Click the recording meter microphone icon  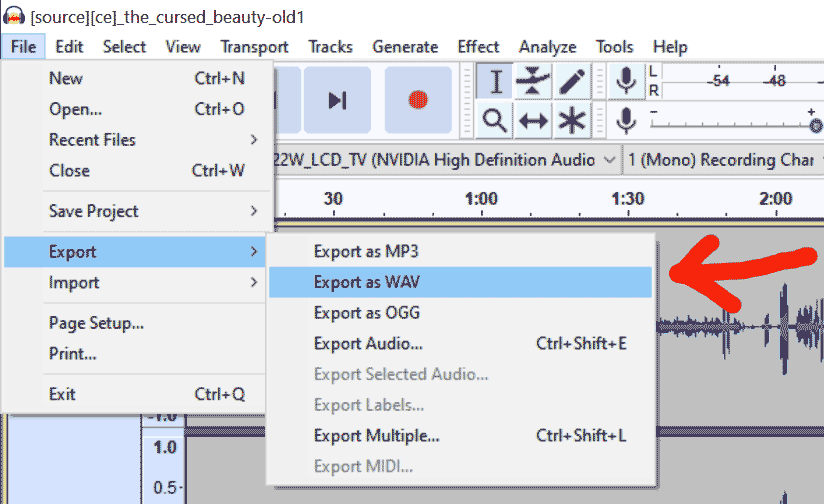point(626,81)
